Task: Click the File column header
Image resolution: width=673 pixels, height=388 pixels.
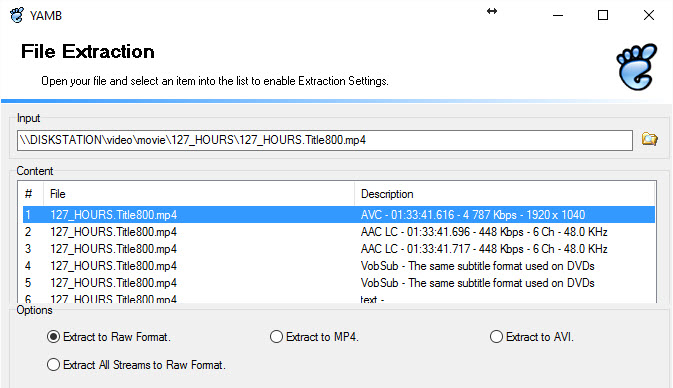Action: point(199,194)
